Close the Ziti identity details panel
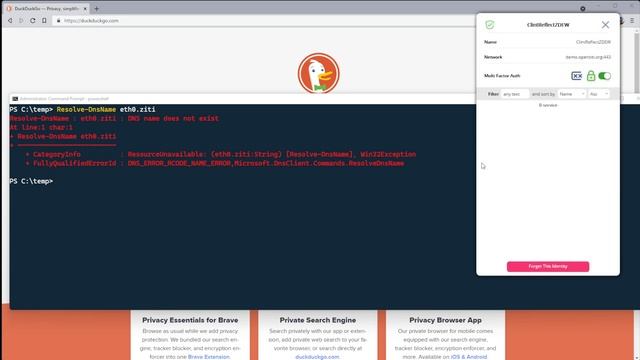This screenshot has height=360, width=640. coord(605,25)
